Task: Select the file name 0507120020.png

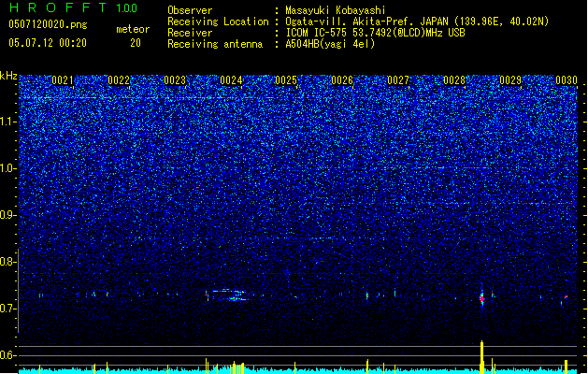Action: click(x=48, y=24)
